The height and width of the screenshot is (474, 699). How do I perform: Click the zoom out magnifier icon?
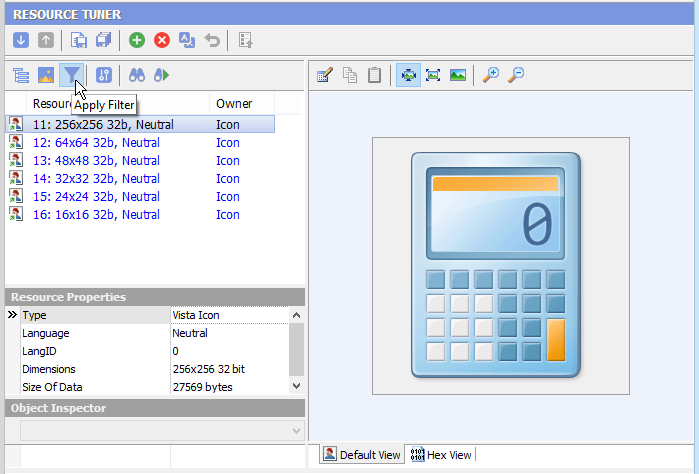point(515,75)
